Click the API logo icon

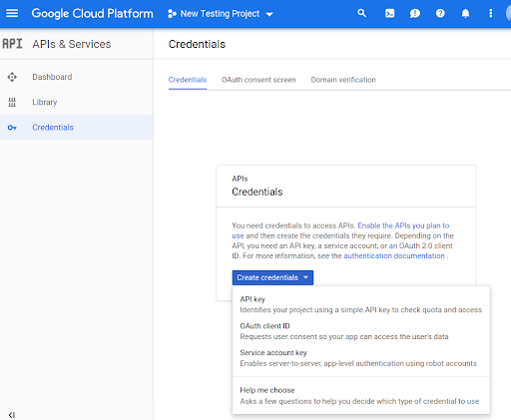pos(12,44)
